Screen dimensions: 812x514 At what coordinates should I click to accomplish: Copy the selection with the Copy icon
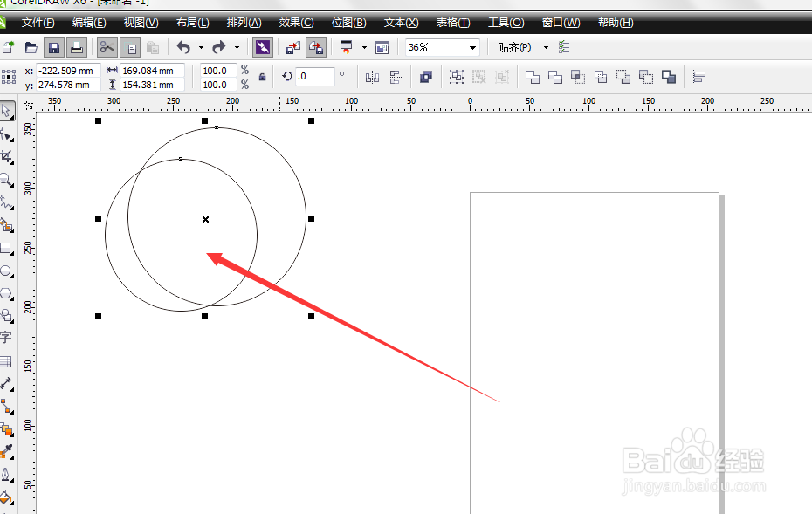pyautogui.click(x=130, y=48)
